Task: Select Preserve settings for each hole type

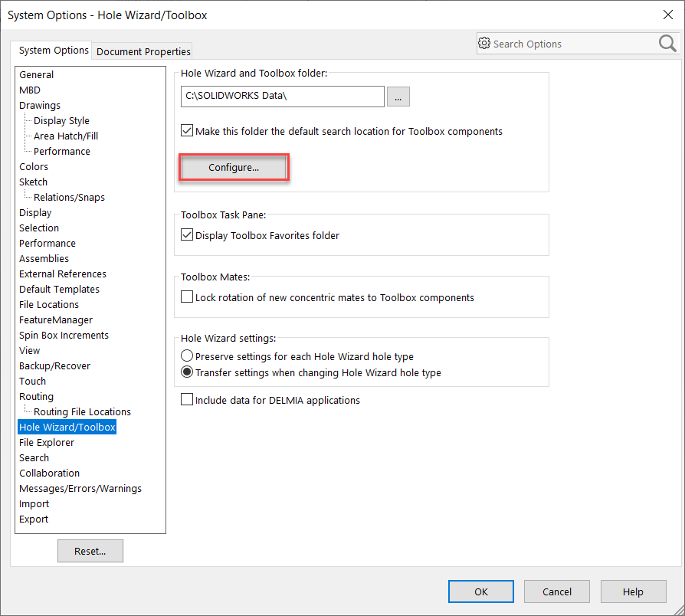Action: coord(187,356)
